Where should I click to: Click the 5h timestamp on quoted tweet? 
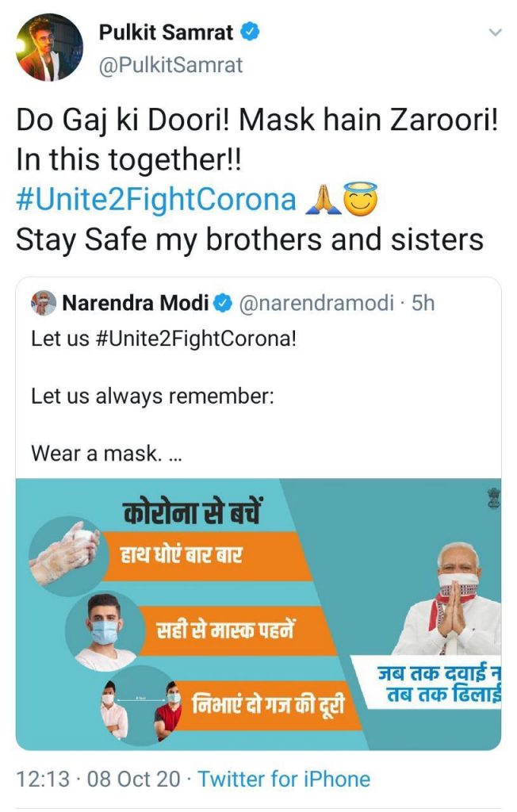(x=423, y=303)
